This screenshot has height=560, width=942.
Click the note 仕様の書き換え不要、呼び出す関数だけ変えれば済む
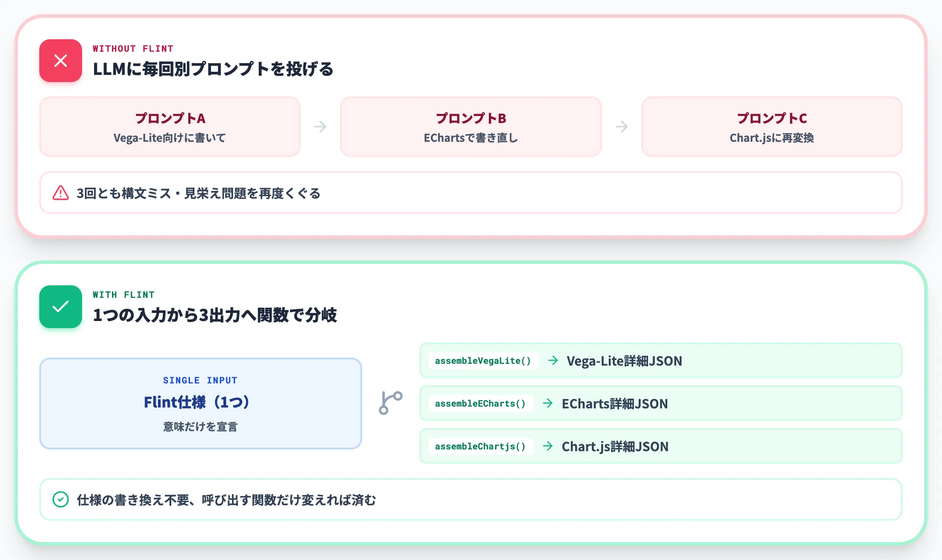pos(227,500)
